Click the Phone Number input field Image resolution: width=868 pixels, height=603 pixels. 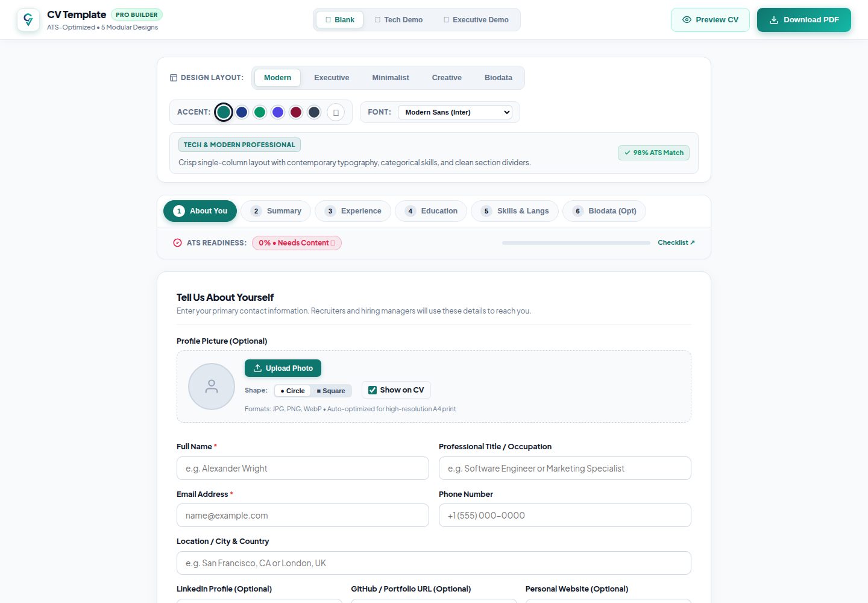coord(565,516)
